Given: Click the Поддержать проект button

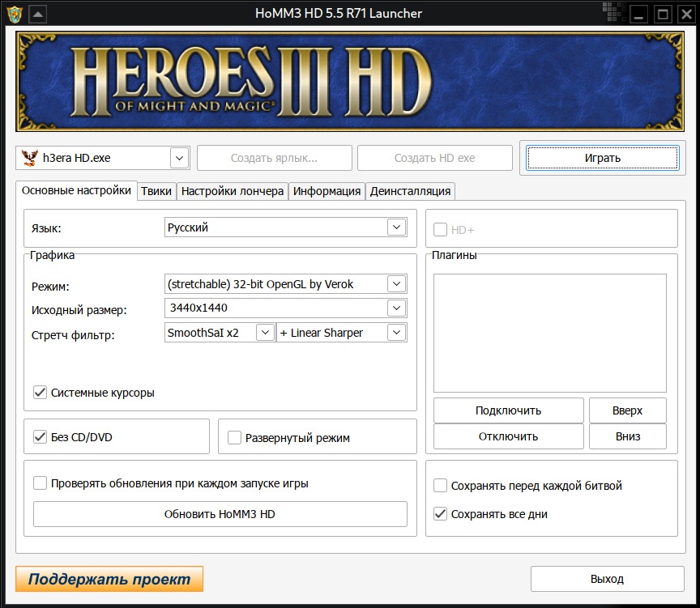Looking at the screenshot, I should click(109, 579).
